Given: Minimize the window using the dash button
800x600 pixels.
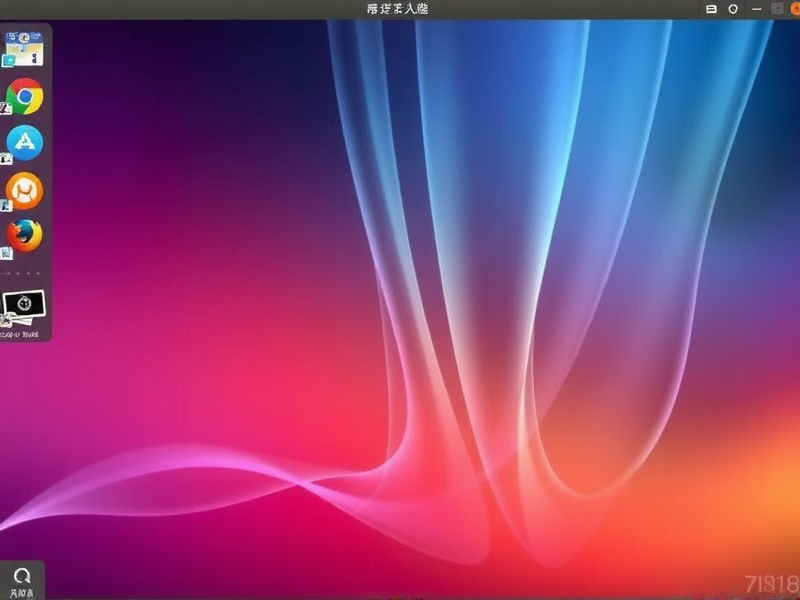Looking at the screenshot, I should coord(754,9).
